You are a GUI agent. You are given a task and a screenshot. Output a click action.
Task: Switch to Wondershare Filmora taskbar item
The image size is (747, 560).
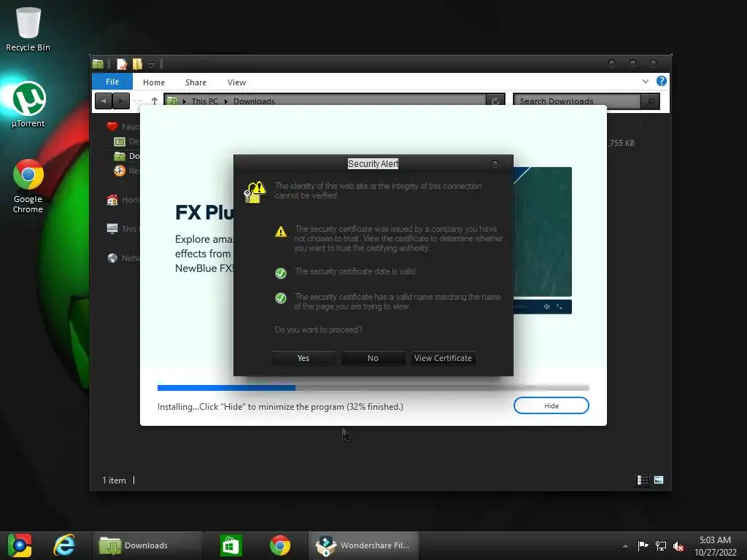363,545
